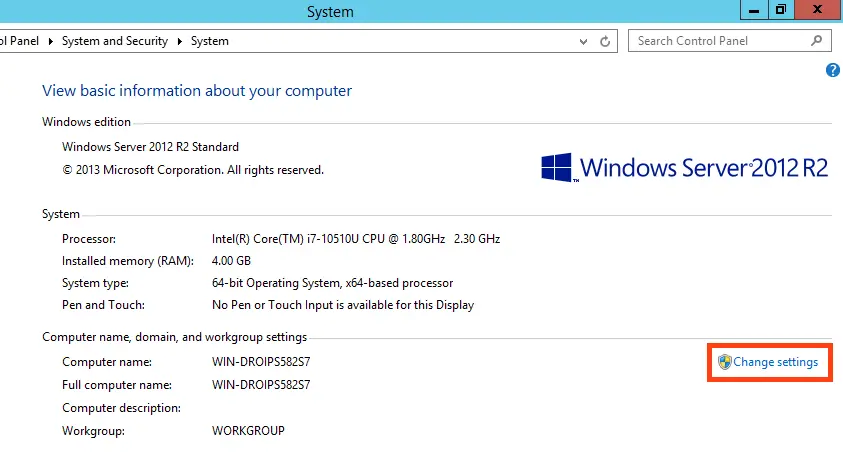Restore down the System window
This screenshot has height=456, width=843.
[780, 10]
